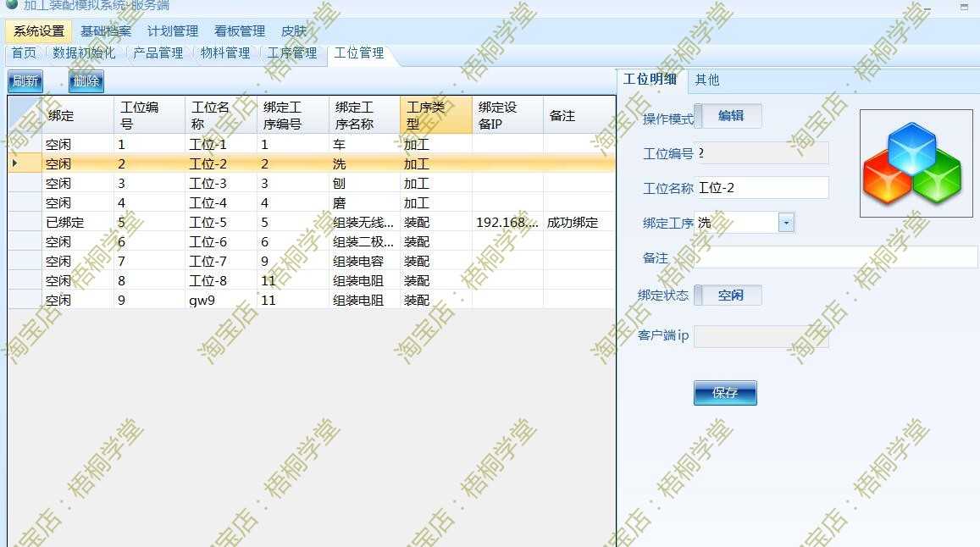Open the 工位明细 panel tab
The image size is (980, 547).
(650, 80)
